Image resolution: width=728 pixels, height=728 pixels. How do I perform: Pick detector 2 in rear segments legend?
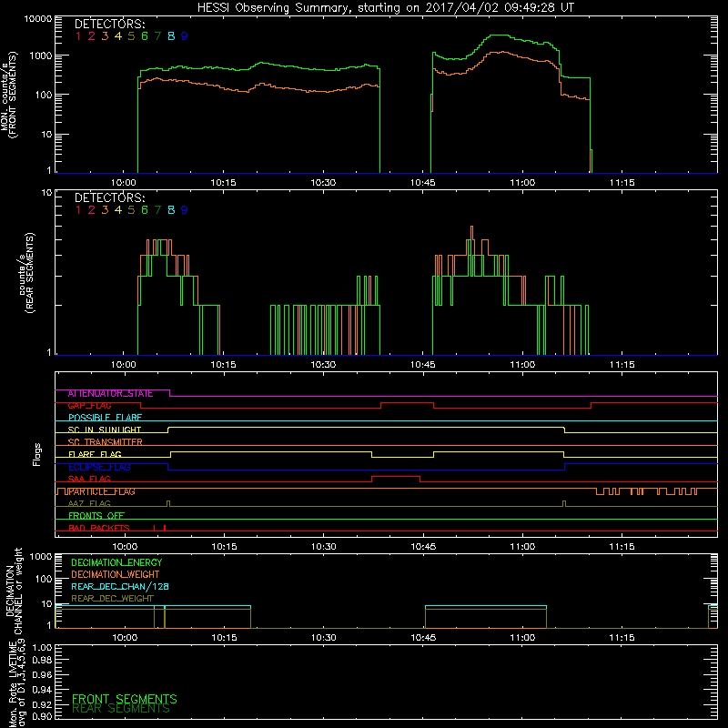[92, 210]
